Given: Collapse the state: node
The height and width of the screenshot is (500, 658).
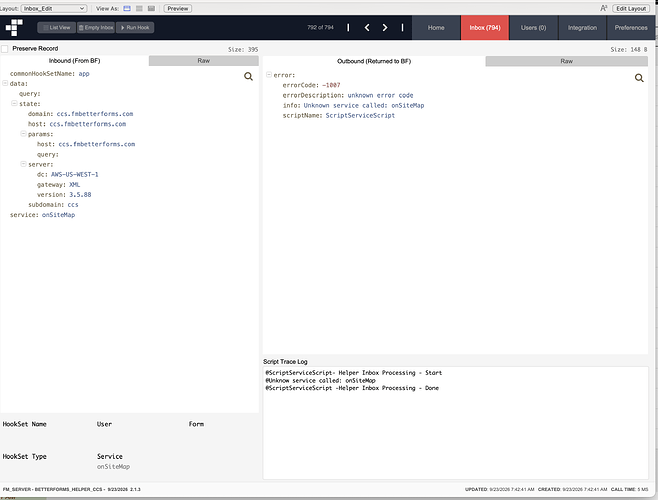Looking at the screenshot, I should [x=14, y=103].
